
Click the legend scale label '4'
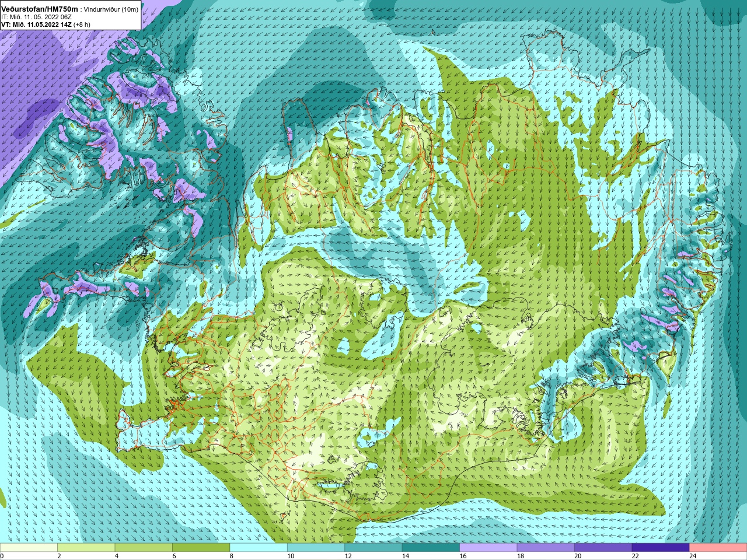[x=116, y=556]
